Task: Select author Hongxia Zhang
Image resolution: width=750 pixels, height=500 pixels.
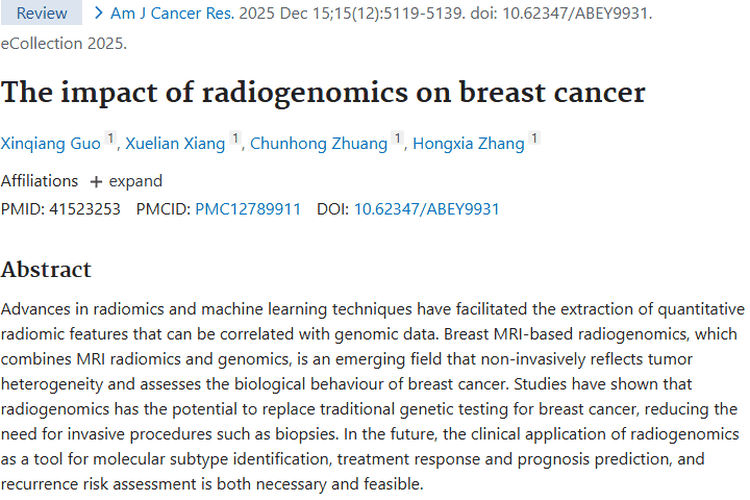Action: pos(468,144)
